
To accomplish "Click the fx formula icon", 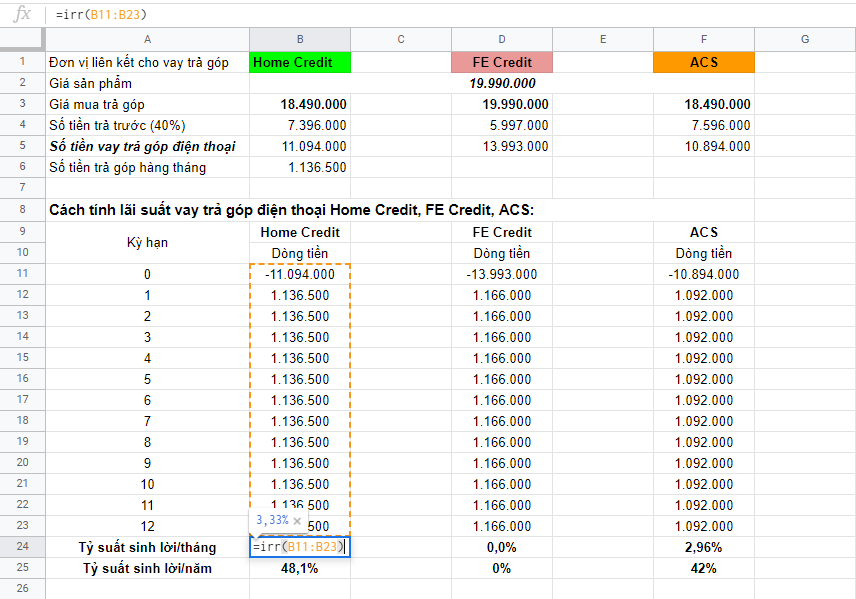I will 22,14.
